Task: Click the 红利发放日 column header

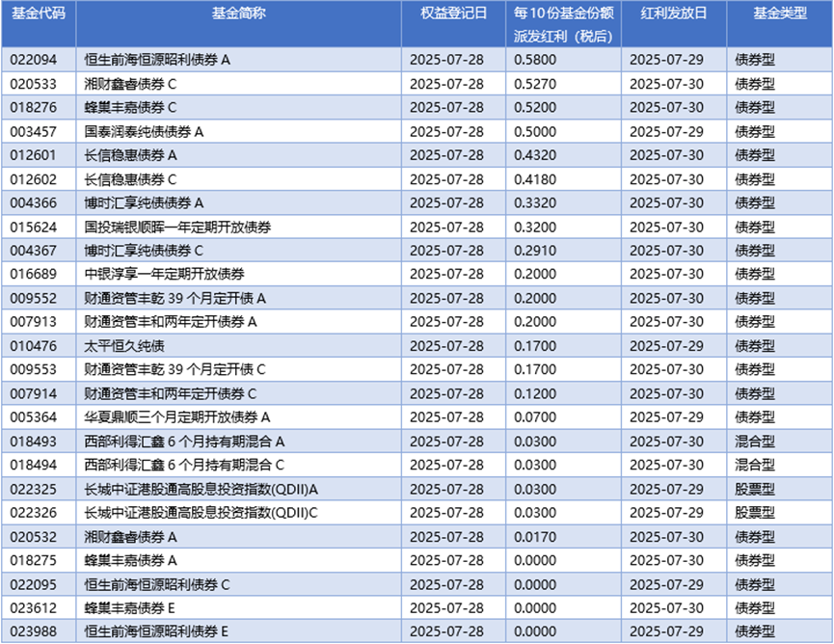Action: (673, 13)
